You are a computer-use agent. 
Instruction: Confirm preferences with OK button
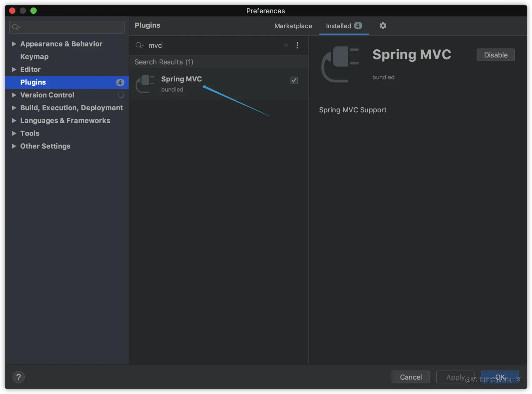(x=500, y=377)
